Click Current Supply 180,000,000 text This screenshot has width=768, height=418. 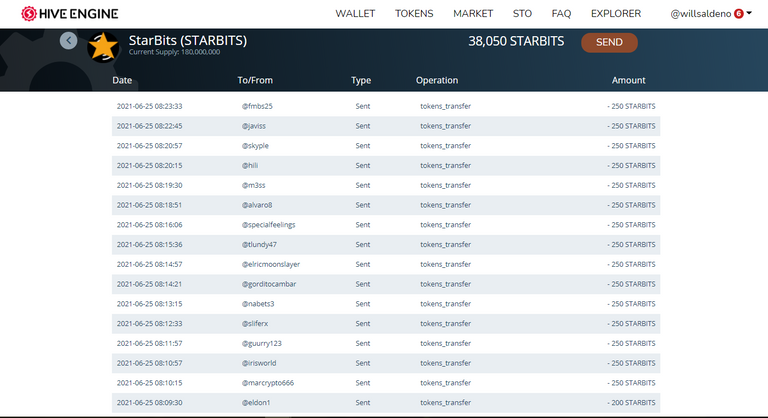(x=174, y=52)
